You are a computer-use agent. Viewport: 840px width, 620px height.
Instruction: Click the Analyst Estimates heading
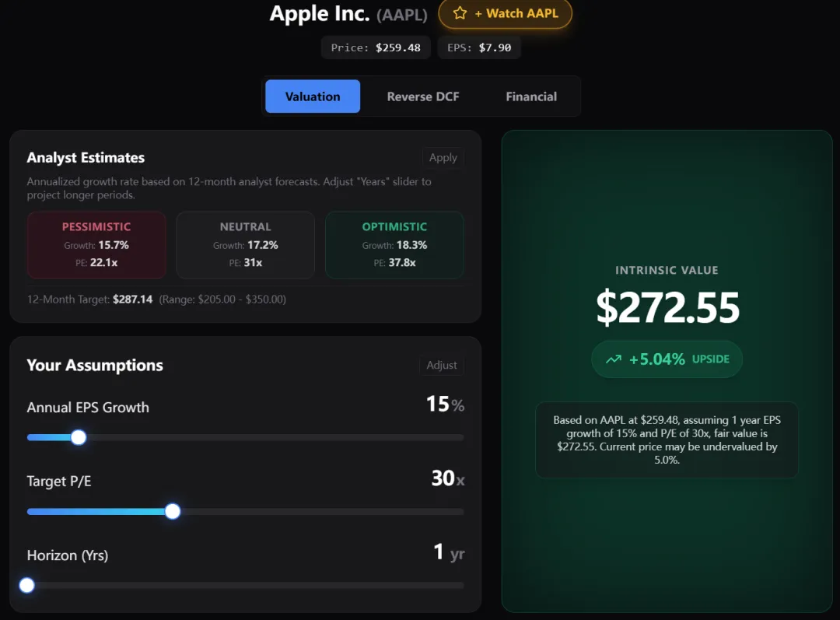tap(86, 158)
